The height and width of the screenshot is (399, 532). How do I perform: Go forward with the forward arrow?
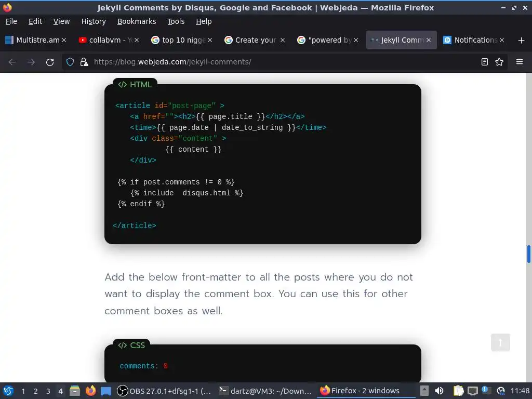tap(31, 62)
